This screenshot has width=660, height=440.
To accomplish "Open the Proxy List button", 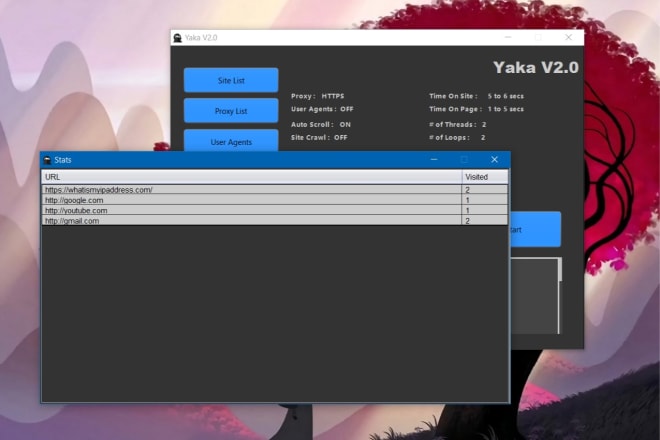I will tap(231, 111).
